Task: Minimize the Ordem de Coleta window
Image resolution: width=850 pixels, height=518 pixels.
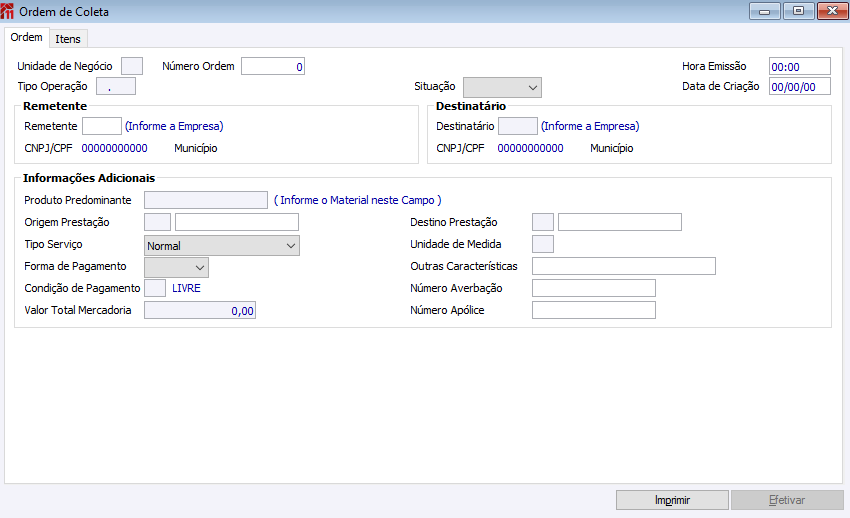Action: pyautogui.click(x=765, y=11)
